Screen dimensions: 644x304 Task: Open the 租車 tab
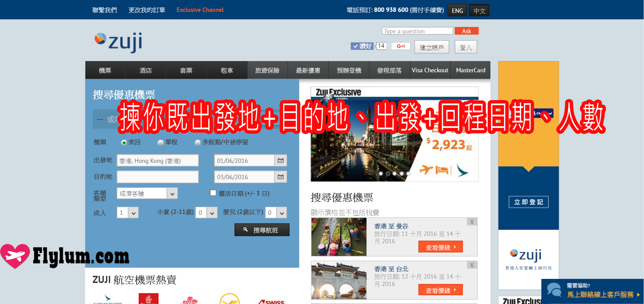click(x=227, y=70)
